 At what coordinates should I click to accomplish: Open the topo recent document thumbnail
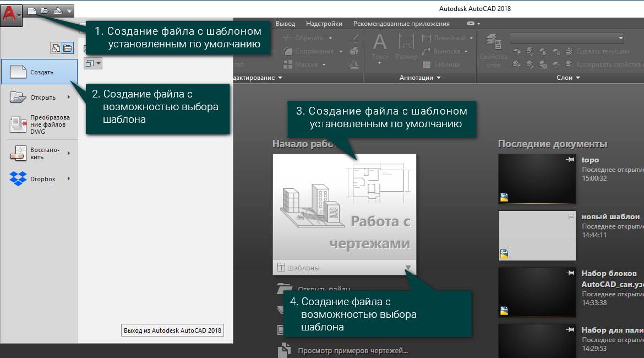point(537,179)
